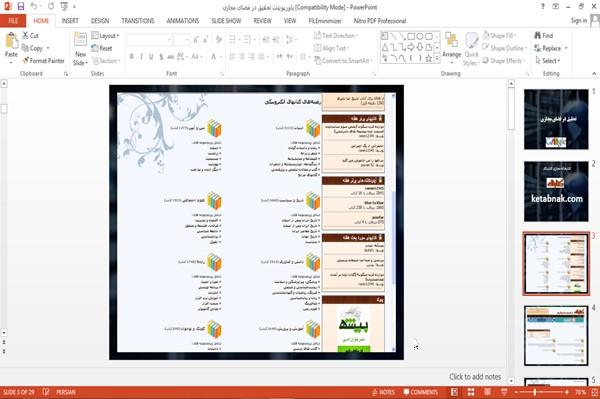600x399 pixels.
Task: Switch to Normal view icon in status bar
Action: pos(454,392)
